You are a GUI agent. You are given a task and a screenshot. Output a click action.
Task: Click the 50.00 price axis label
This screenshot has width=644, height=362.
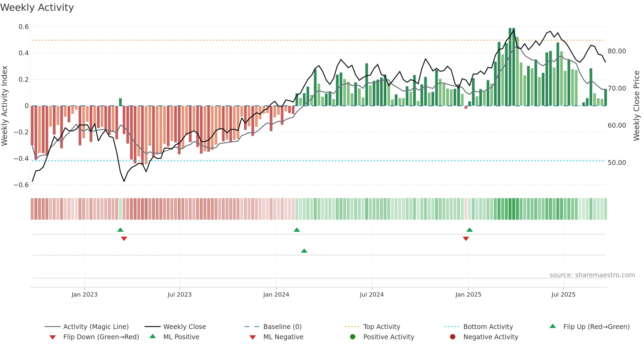pos(617,162)
